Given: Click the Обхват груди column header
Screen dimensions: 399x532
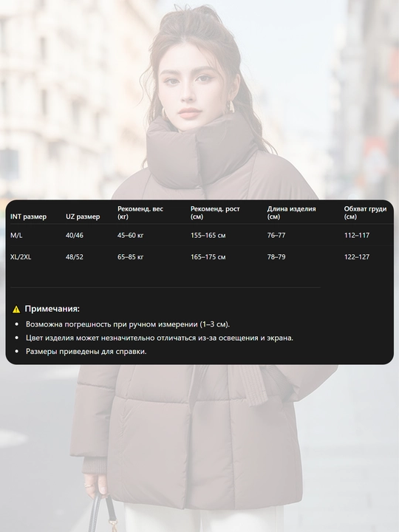Looking at the screenshot, I should [x=366, y=213].
